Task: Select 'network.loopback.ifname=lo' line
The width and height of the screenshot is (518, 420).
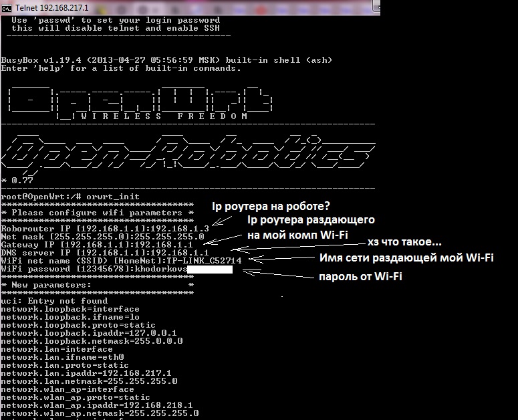Action: (x=70, y=317)
